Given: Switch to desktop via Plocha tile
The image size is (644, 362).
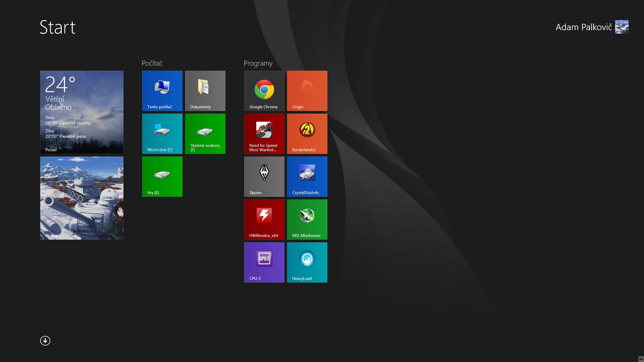Looking at the screenshot, I should point(82,198).
